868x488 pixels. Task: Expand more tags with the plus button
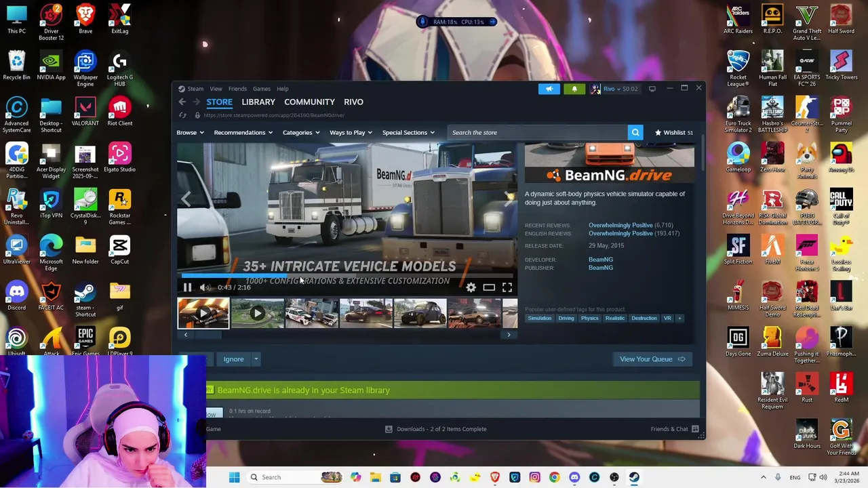pos(679,319)
